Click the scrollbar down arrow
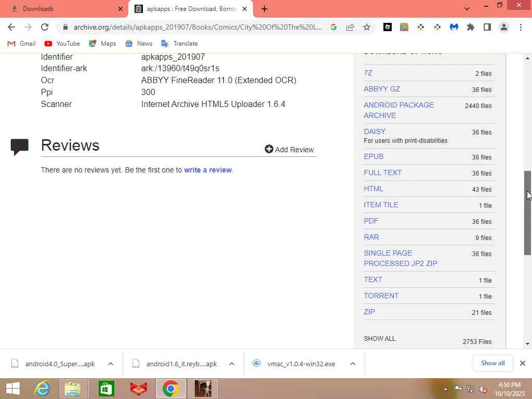 [x=527, y=344]
